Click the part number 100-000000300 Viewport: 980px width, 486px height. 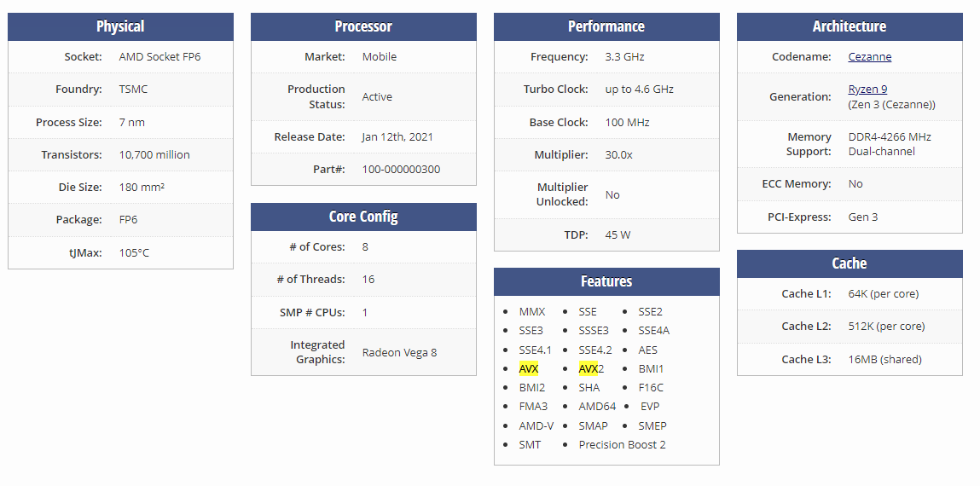pos(401,170)
